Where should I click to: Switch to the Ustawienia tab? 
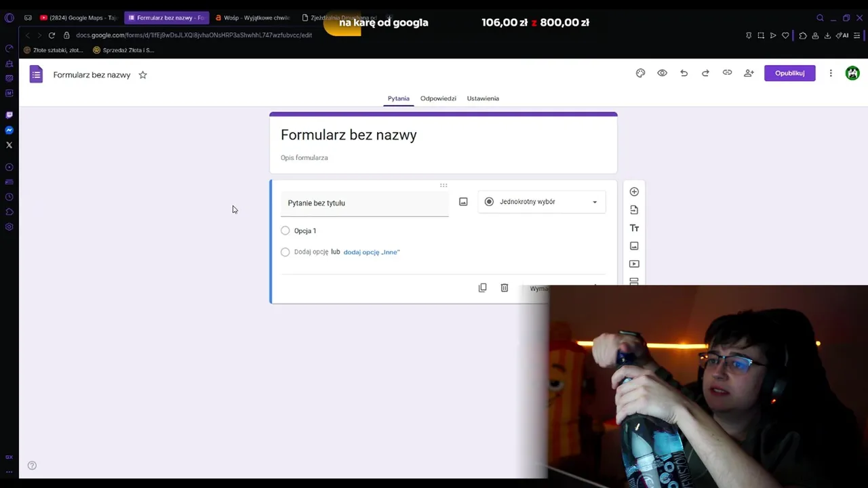pos(483,98)
